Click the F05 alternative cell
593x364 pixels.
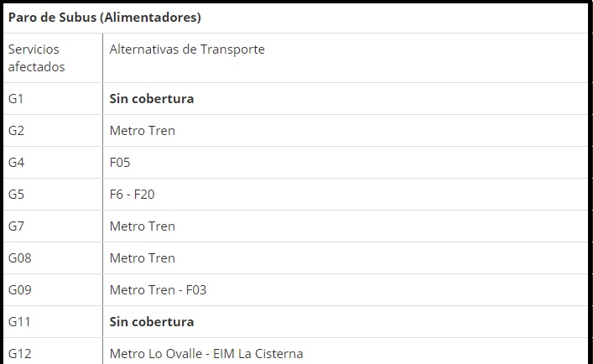tap(120, 163)
